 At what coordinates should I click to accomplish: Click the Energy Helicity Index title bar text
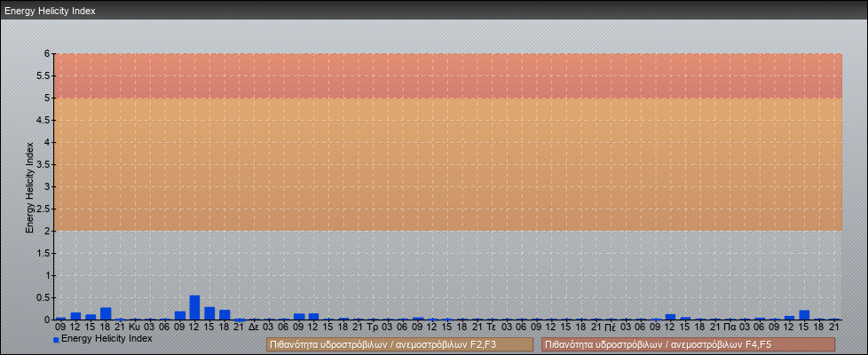tap(50, 11)
